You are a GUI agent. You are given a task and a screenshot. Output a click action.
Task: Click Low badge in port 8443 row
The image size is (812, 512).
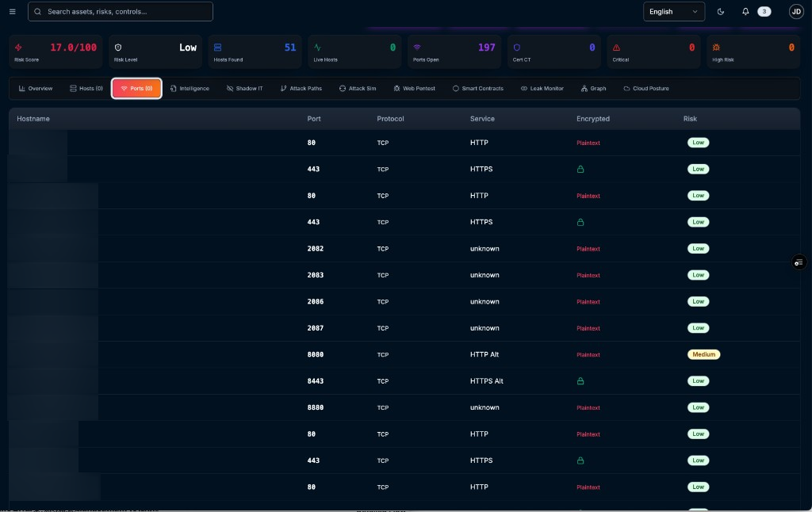(x=698, y=381)
